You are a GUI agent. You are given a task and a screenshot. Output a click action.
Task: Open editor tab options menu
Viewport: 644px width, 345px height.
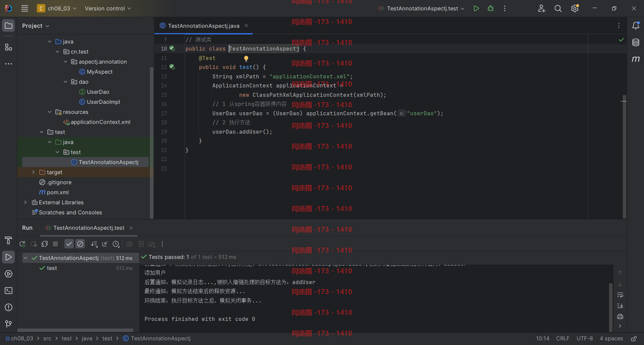[x=619, y=25]
